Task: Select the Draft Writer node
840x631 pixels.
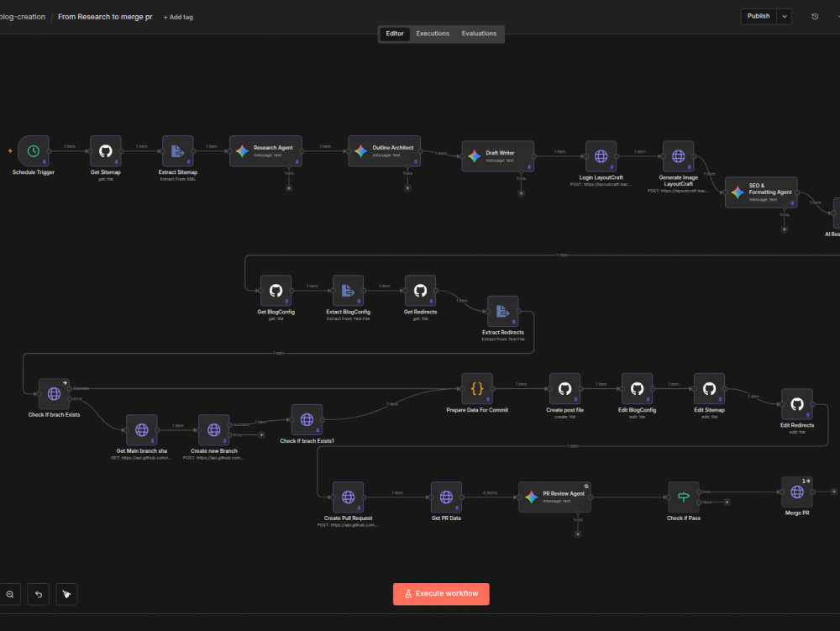Action: (497, 156)
